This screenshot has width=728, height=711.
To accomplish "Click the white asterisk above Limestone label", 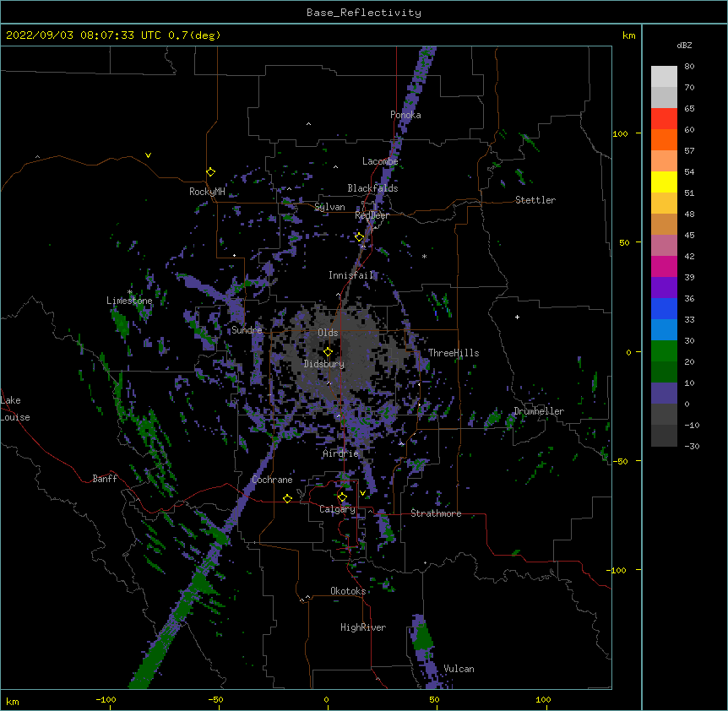I will [x=130, y=292].
